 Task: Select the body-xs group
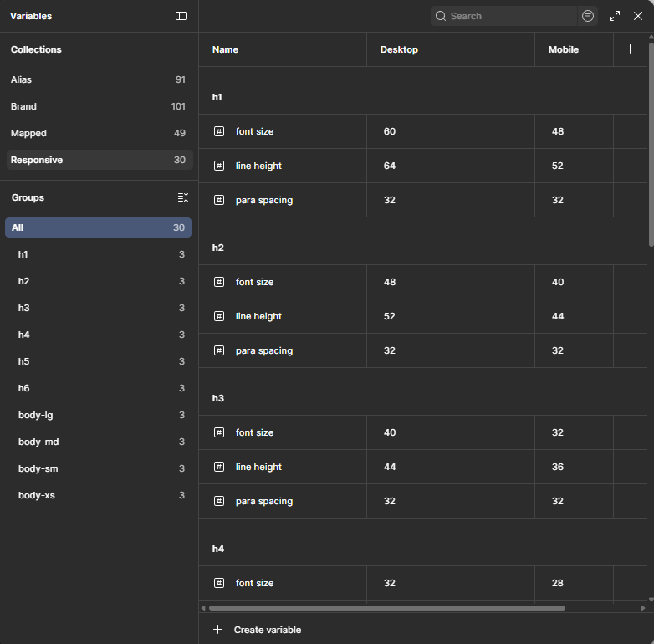point(99,495)
